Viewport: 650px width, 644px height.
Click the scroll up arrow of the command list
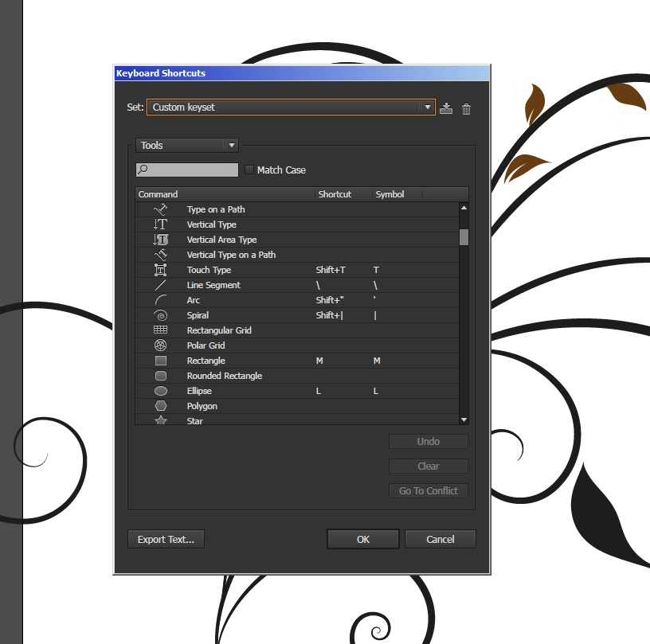(464, 208)
